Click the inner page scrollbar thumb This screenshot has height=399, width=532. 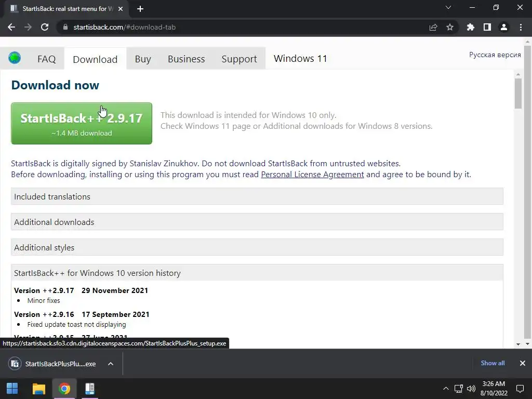[518, 94]
